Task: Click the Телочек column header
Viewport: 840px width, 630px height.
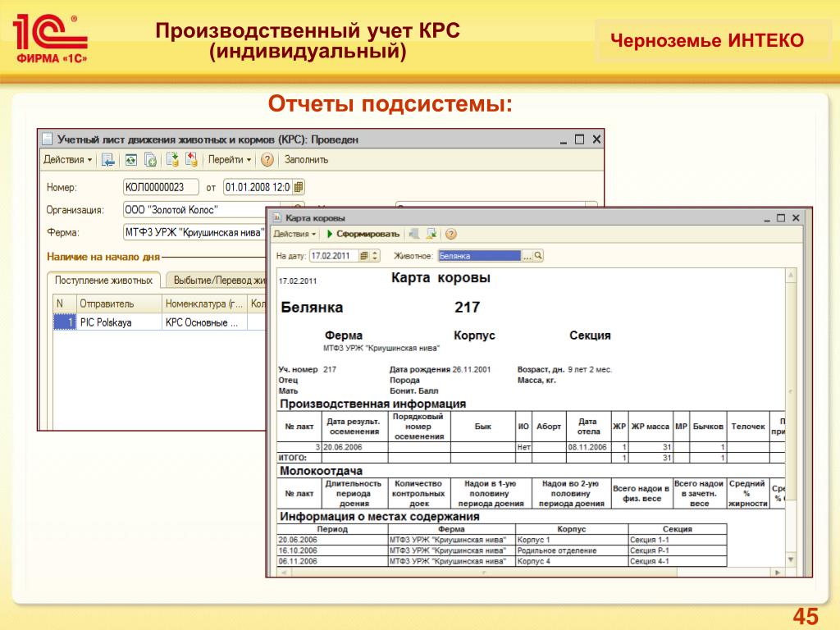Action: coord(748,427)
